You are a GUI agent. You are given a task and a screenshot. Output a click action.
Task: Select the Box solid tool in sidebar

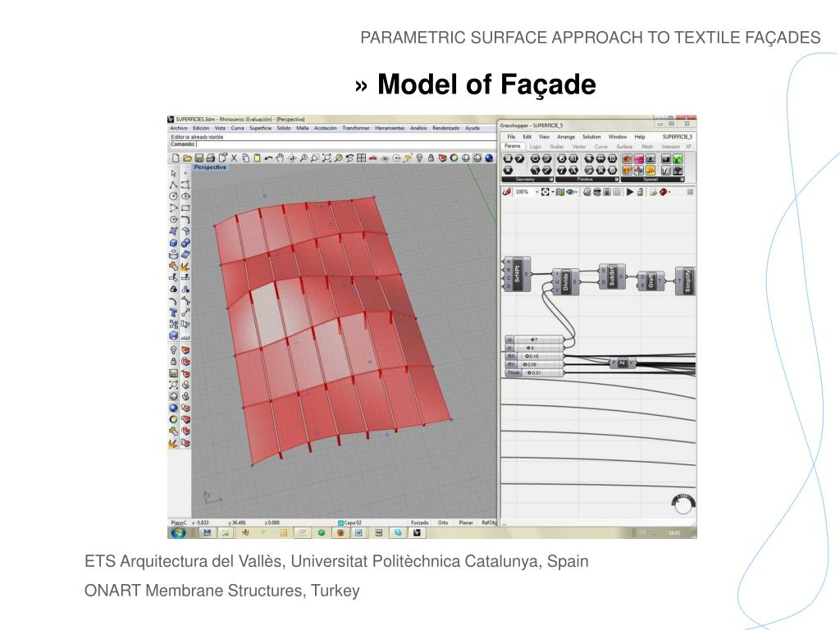pos(174,243)
